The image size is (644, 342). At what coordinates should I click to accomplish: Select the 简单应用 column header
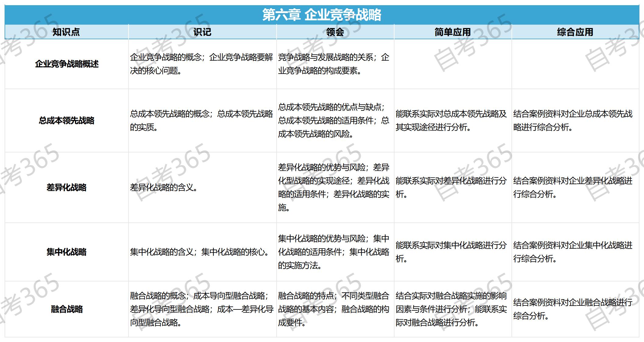click(x=452, y=32)
